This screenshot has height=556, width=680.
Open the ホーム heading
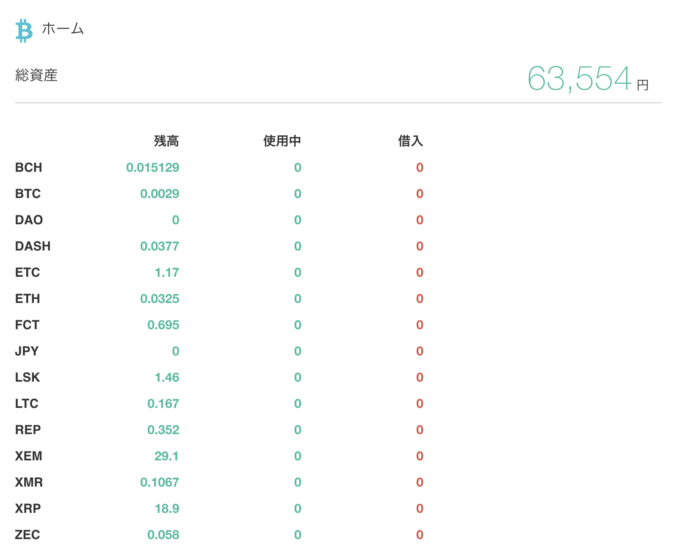63,29
